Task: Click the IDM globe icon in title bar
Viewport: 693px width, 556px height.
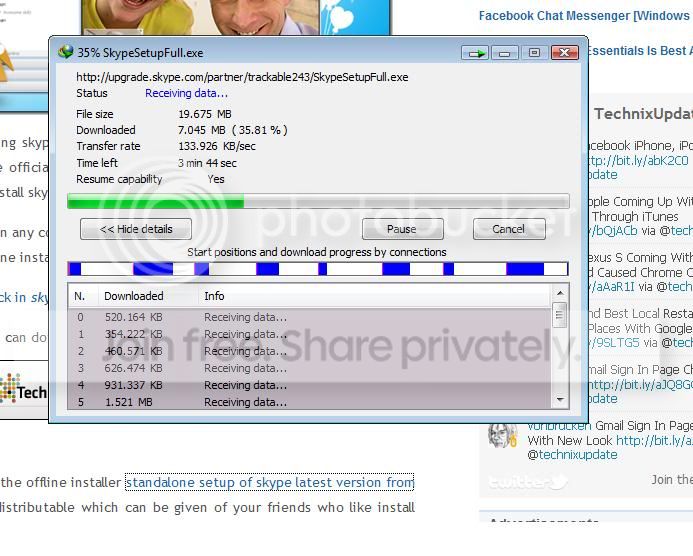Action: pos(66,52)
